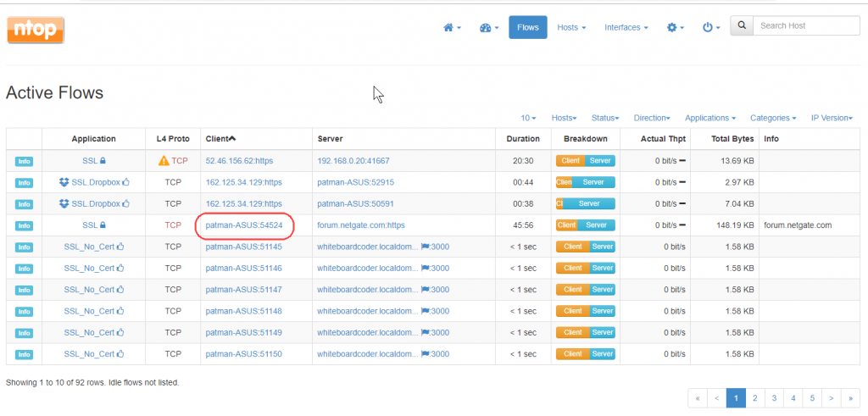The height and width of the screenshot is (416, 868).
Task: Click the TCP warning triangle icon
Action: pyautogui.click(x=164, y=160)
